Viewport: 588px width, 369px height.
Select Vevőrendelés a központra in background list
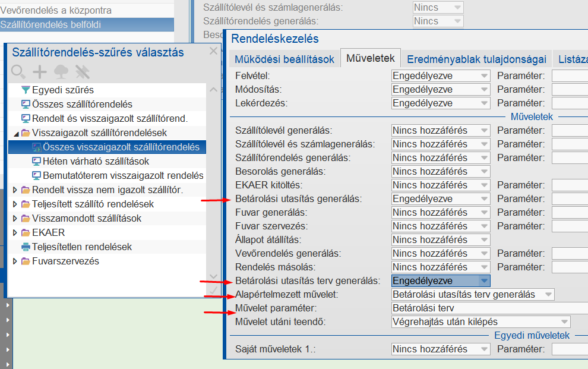87,11
